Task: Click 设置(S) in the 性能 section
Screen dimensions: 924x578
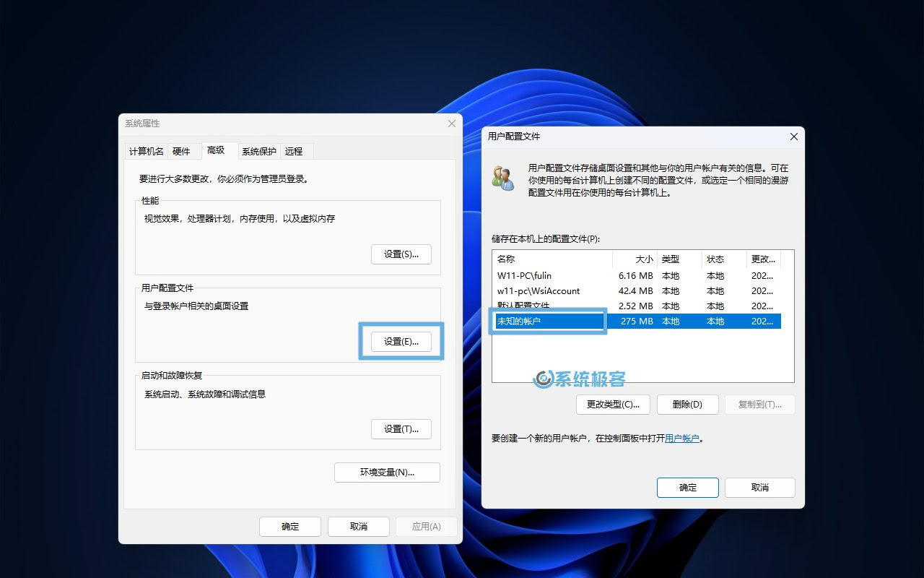Action: [x=401, y=254]
